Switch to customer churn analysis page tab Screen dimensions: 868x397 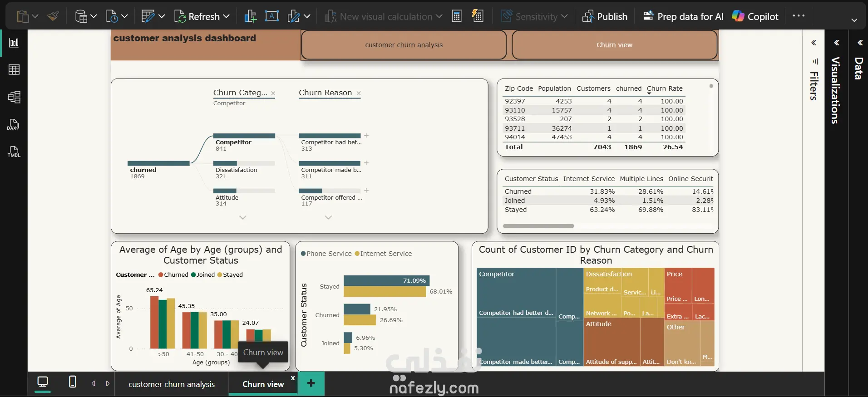click(172, 384)
